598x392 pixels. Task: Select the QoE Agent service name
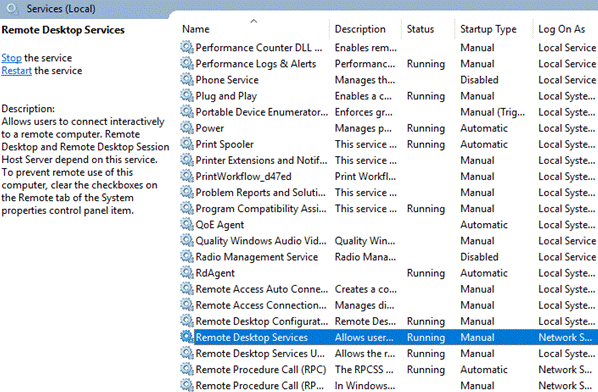coord(219,225)
